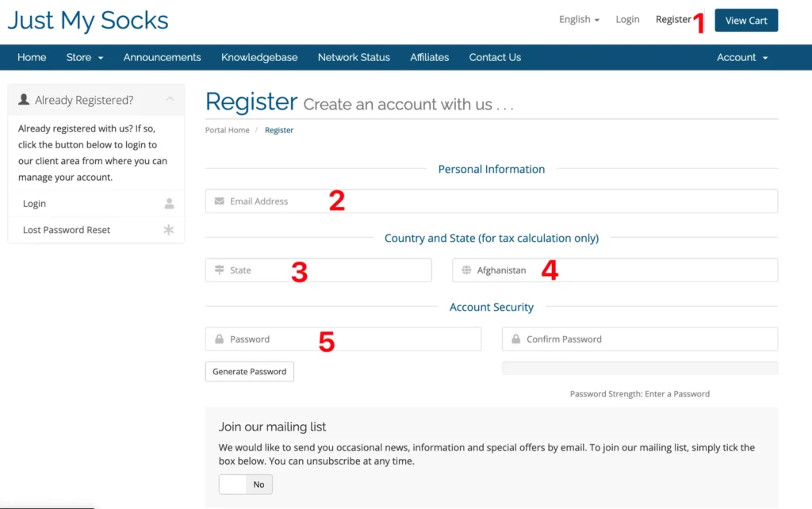Click the Join our mailing list heading
This screenshot has width=812, height=509.
[272, 427]
